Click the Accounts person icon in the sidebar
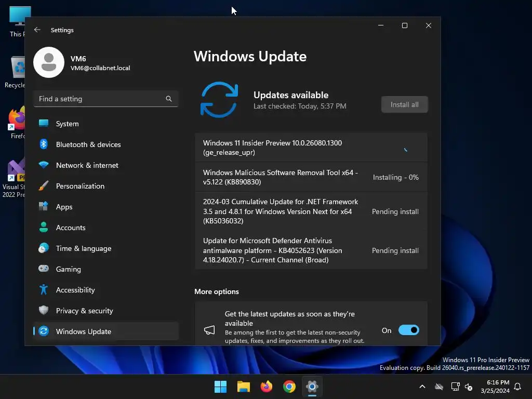532x399 pixels. (44, 228)
